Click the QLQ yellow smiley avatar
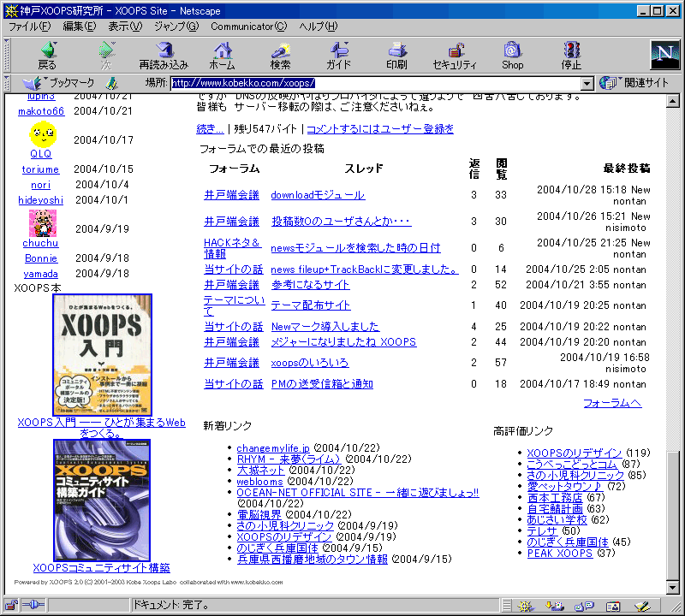This screenshot has height=616, width=685. (x=43, y=134)
